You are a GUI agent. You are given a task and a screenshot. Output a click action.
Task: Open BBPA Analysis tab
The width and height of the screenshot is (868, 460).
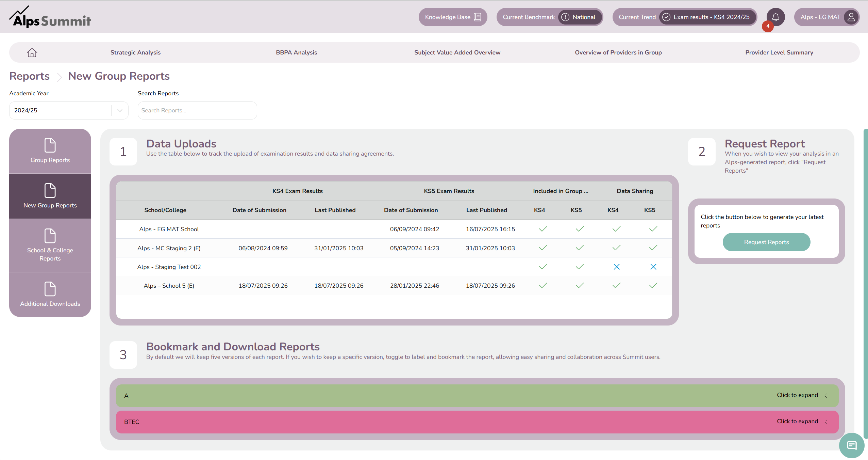click(x=296, y=52)
